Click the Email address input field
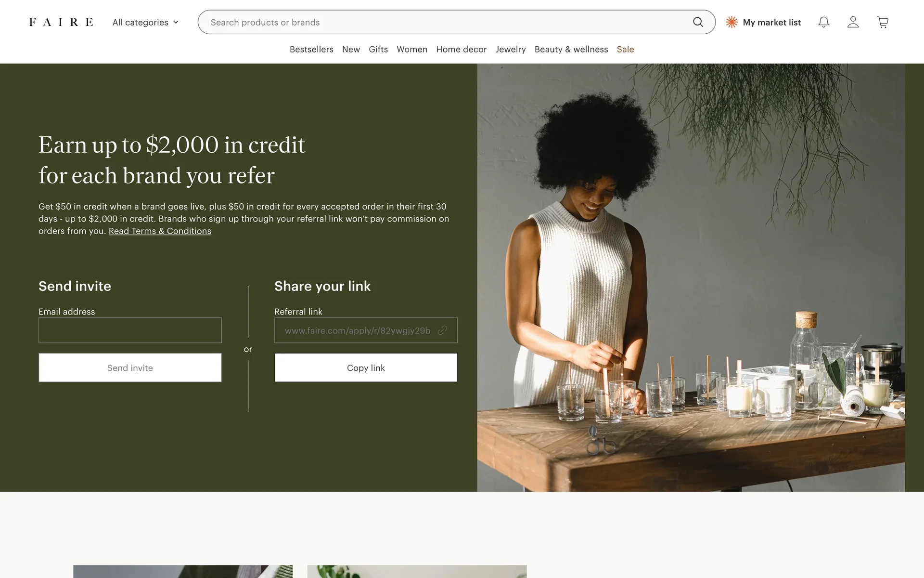Viewport: 924px width, 578px height. coord(130,330)
